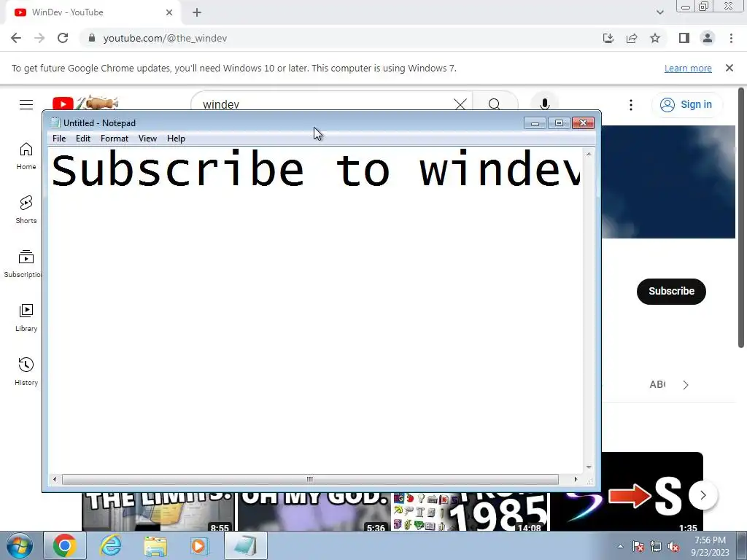
Task: Open the 5:36 video thumbnail
Action: coord(314,512)
